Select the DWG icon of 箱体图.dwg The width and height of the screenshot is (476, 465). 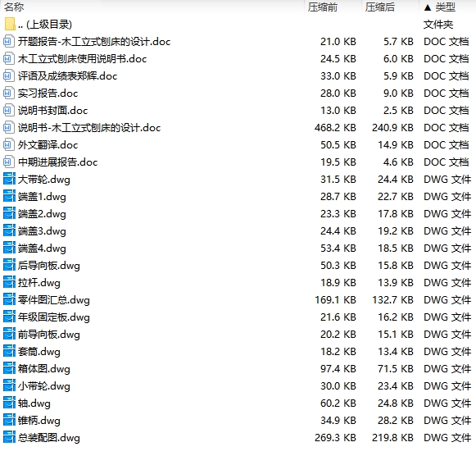click(9, 369)
